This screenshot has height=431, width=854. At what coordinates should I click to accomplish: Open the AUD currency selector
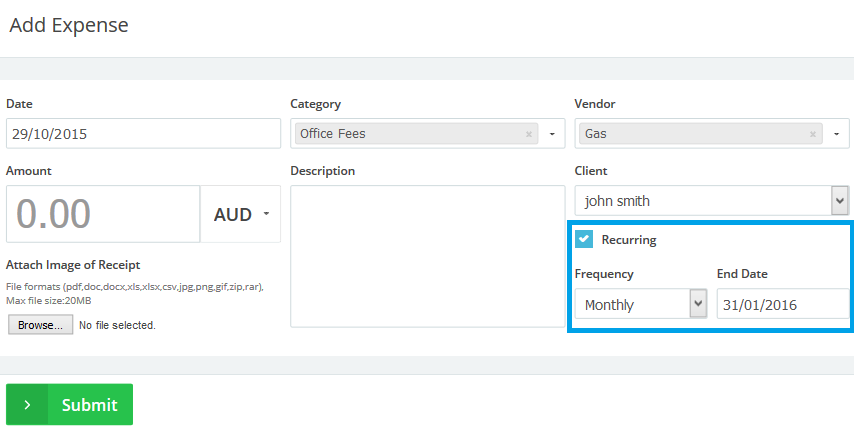coord(241,214)
